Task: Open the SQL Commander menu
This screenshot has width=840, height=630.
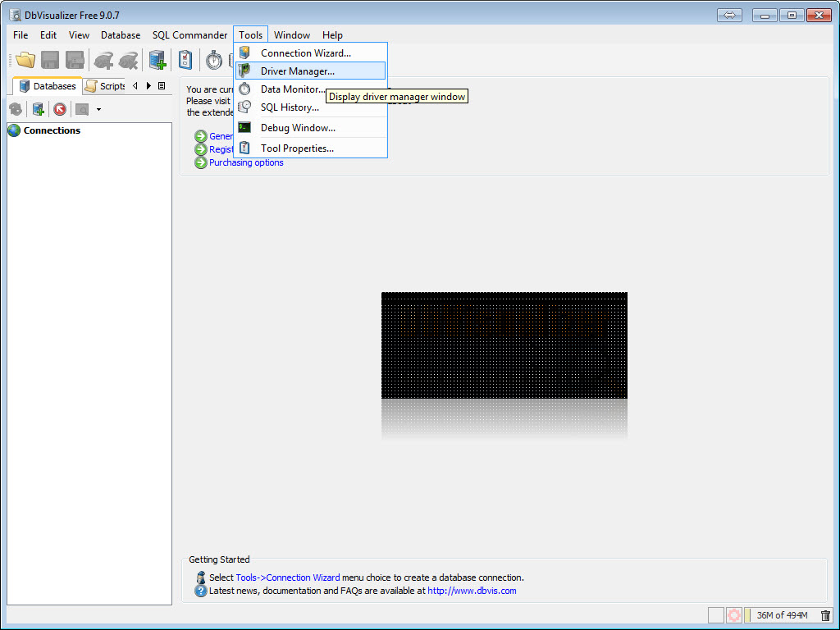Action: [x=189, y=34]
